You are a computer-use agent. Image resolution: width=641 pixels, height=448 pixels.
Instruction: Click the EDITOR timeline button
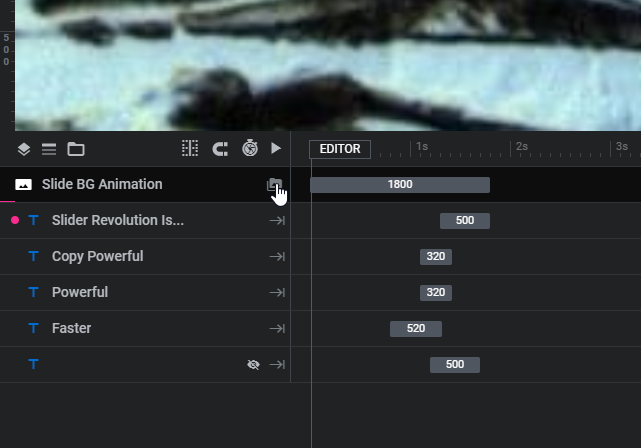click(x=340, y=149)
